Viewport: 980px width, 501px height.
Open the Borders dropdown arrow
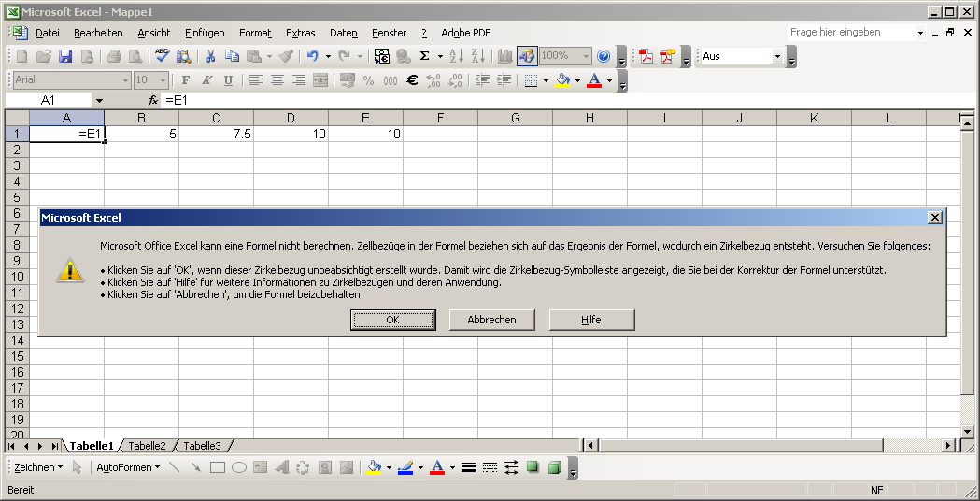546,80
